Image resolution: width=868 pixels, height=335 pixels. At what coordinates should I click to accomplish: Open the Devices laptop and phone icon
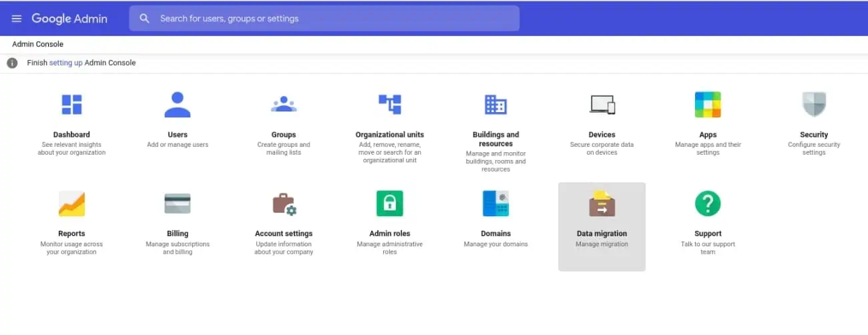[x=602, y=105]
